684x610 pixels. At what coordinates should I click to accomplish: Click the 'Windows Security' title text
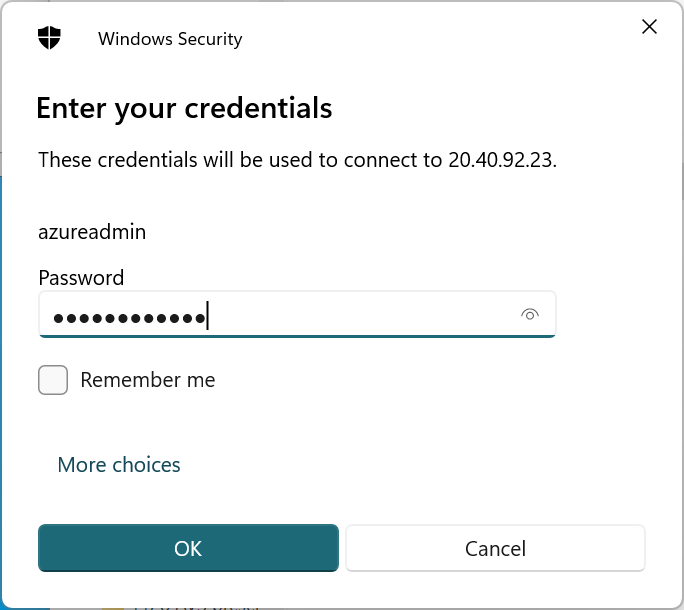[x=170, y=39]
